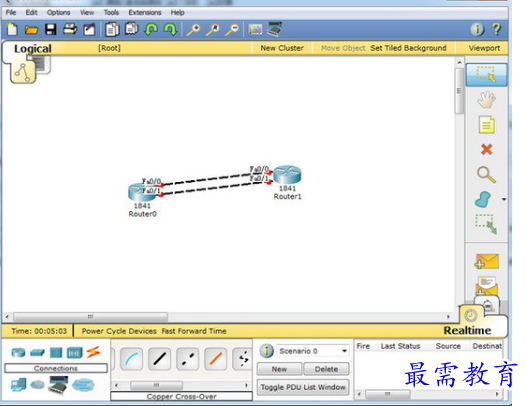Activate the Inspect magnifier tool

click(x=486, y=174)
